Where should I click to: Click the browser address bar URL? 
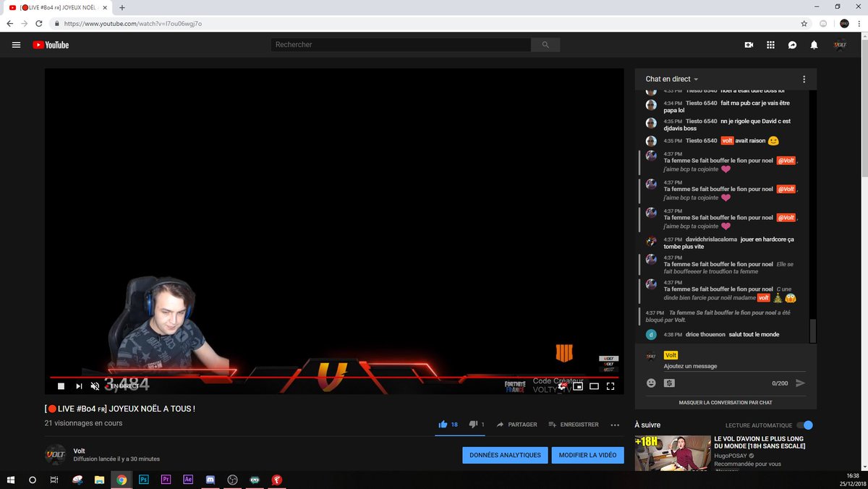click(x=132, y=23)
